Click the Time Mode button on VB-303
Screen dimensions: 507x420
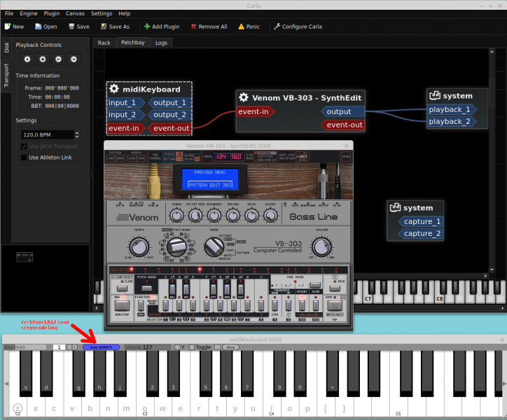coord(315,285)
